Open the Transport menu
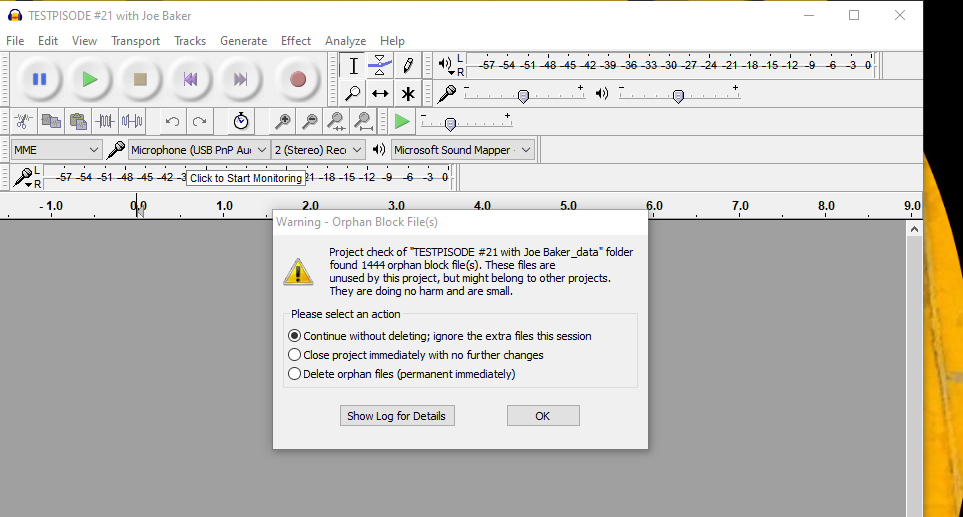963x517 pixels. [x=135, y=41]
